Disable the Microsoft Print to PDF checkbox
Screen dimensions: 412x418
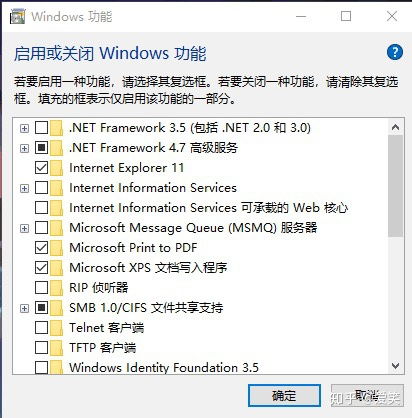tap(41, 248)
